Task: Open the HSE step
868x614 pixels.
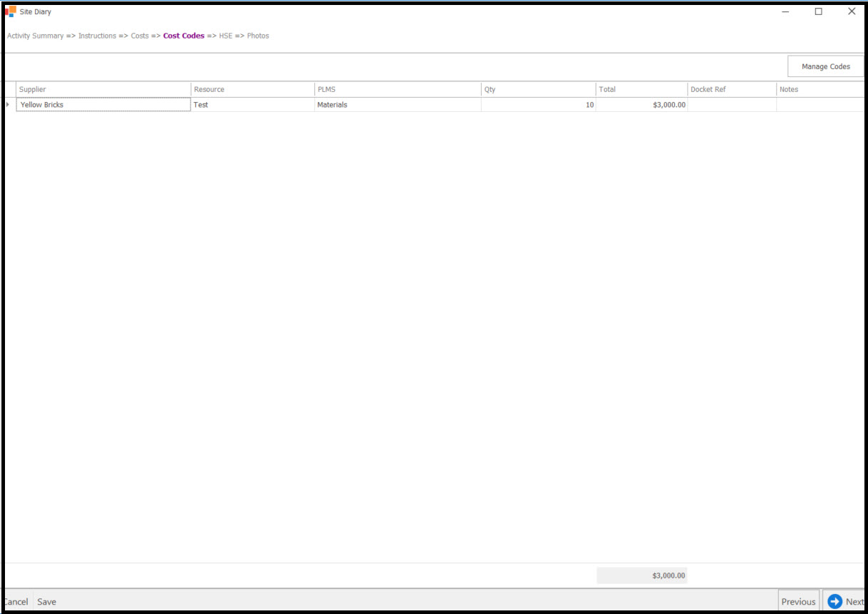Action: click(225, 36)
